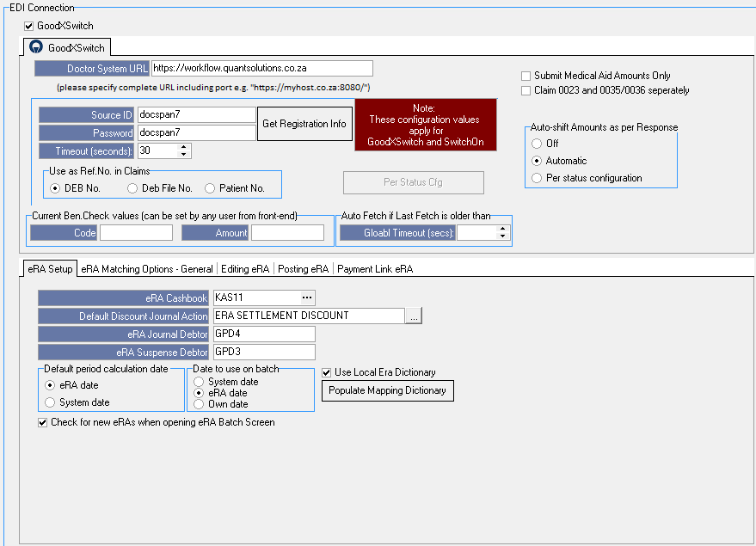Click the Timeout (seconds) label

[x=86, y=150]
